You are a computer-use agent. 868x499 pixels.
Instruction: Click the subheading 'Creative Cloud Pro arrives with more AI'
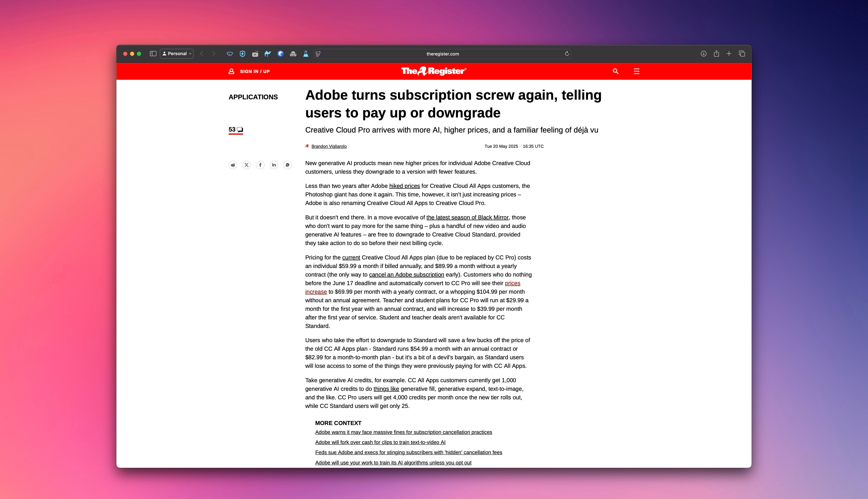click(x=452, y=130)
